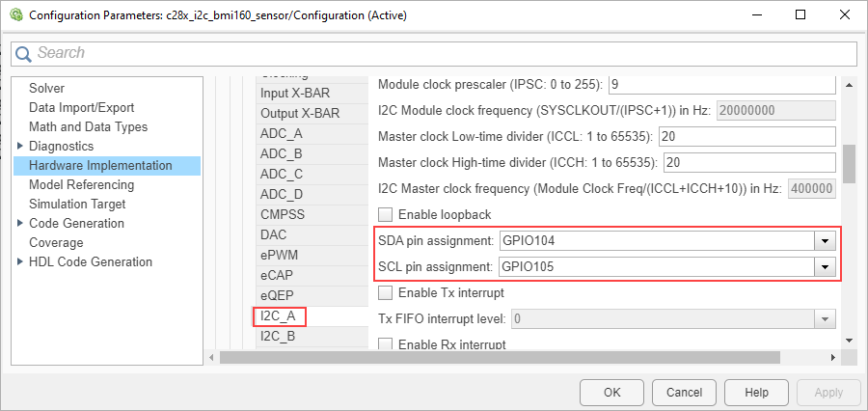Screen dimensions: 868x411
Task: Check the Enable Rx interrupt option
Action: click(x=387, y=344)
